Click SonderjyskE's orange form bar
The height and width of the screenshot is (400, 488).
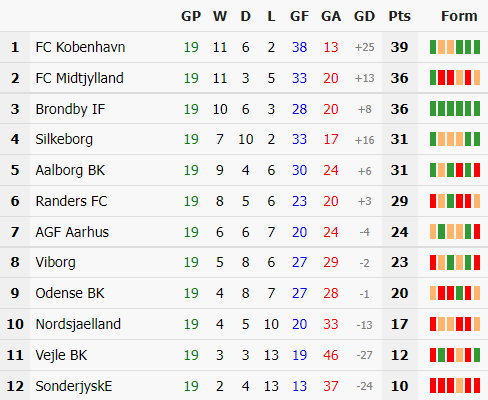[x=459, y=386]
